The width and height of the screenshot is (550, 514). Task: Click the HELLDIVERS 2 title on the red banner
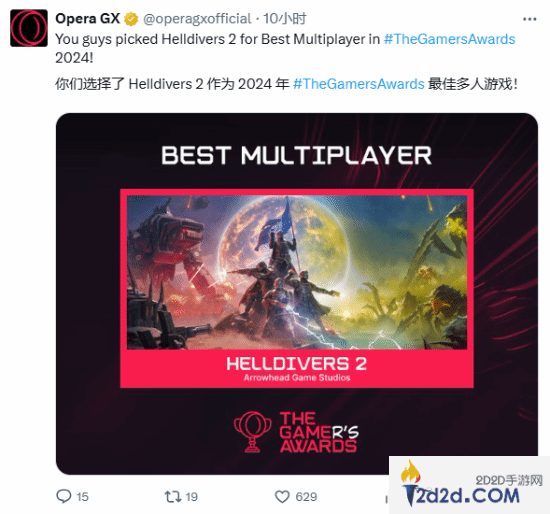tap(296, 363)
